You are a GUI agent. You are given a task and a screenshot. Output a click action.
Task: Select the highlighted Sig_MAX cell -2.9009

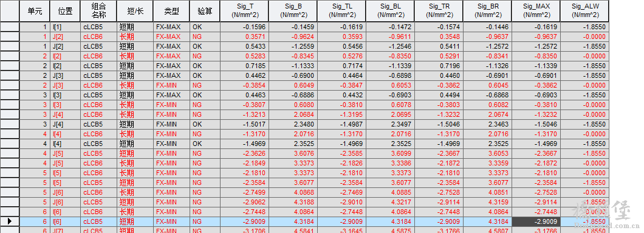[x=536, y=221]
